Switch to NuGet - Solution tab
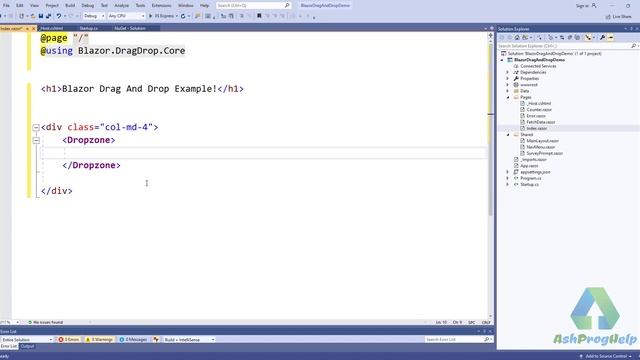Image resolution: width=640 pixels, height=360 pixels. [130, 28]
